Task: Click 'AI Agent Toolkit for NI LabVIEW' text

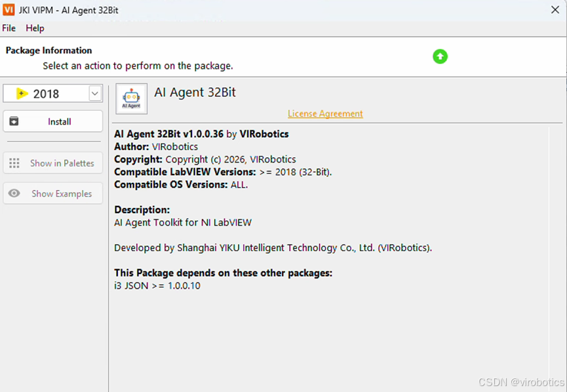Action: [183, 222]
